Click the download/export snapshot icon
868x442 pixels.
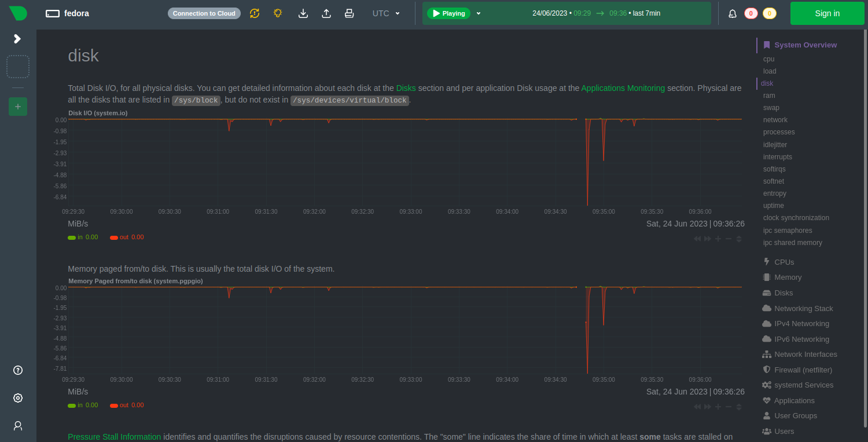pyautogui.click(x=303, y=13)
